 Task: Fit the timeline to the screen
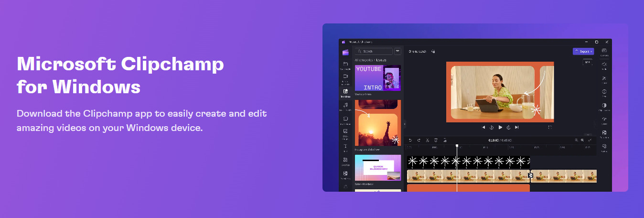coord(589,140)
